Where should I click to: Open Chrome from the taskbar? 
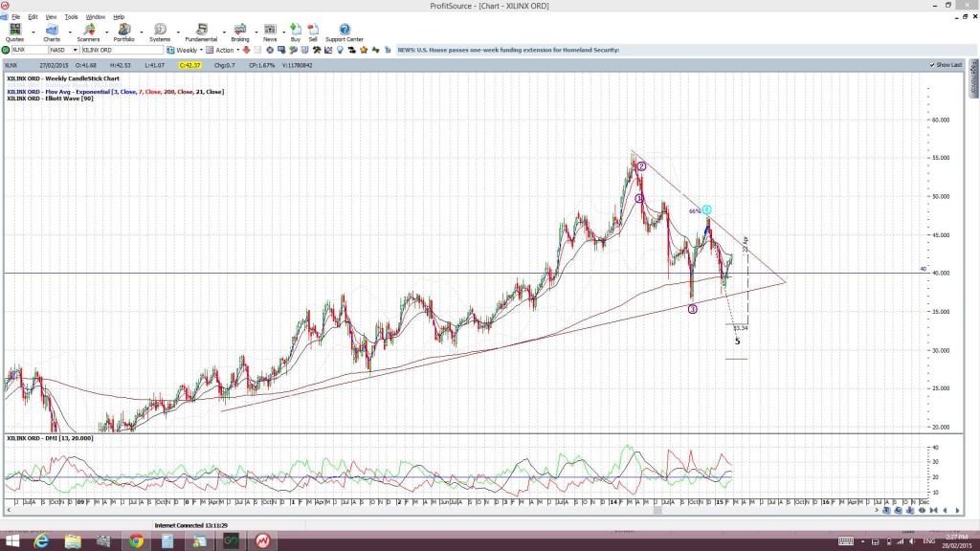pos(136,541)
